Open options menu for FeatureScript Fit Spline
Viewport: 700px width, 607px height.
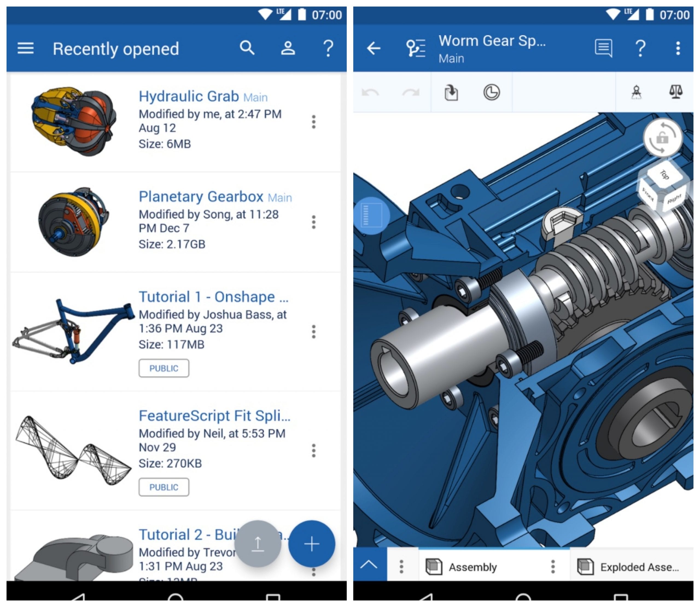click(x=314, y=451)
